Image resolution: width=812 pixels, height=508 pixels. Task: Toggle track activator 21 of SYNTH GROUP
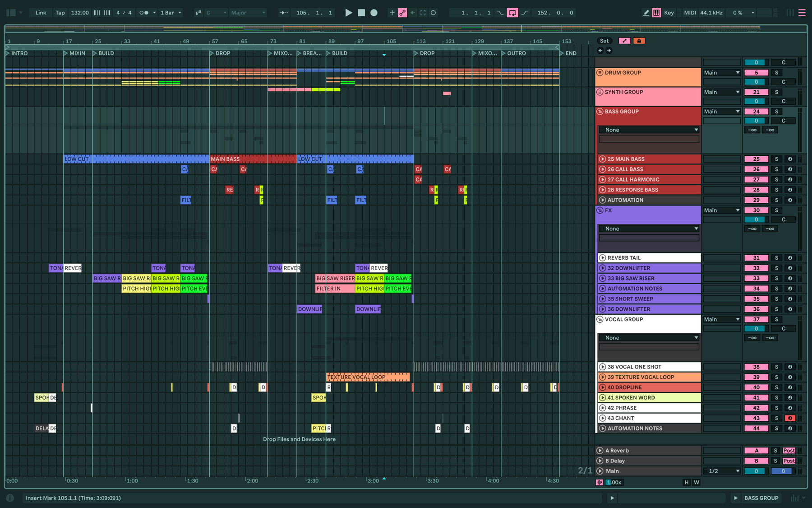click(x=757, y=92)
